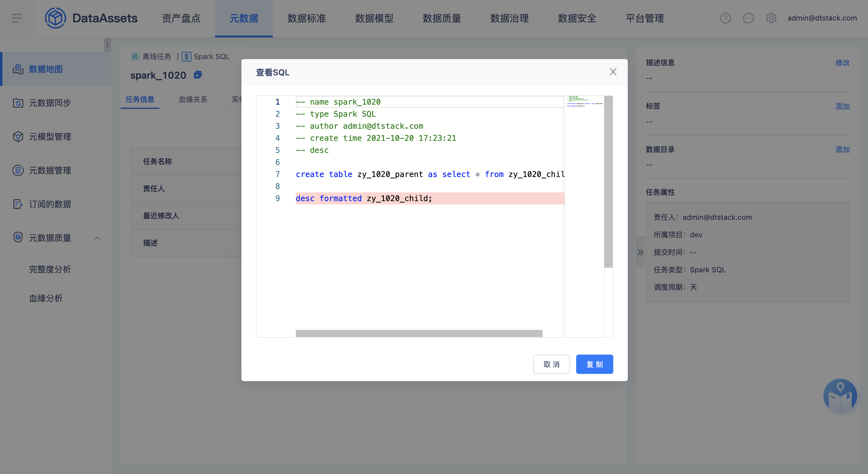Switch to the 血缘关系 tab
This screenshot has width=868, height=474.
(x=193, y=99)
